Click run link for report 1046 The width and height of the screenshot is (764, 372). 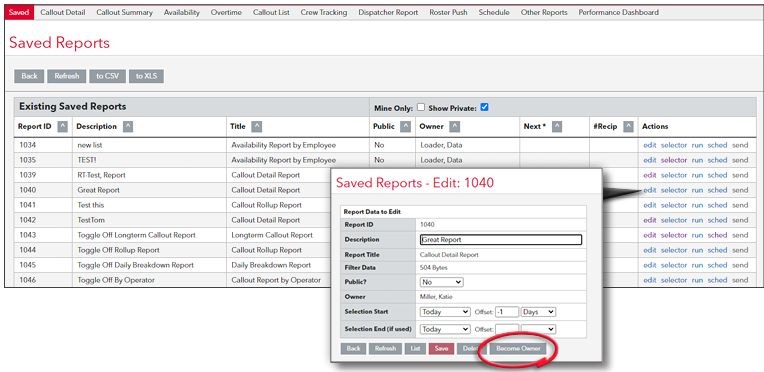tap(697, 280)
